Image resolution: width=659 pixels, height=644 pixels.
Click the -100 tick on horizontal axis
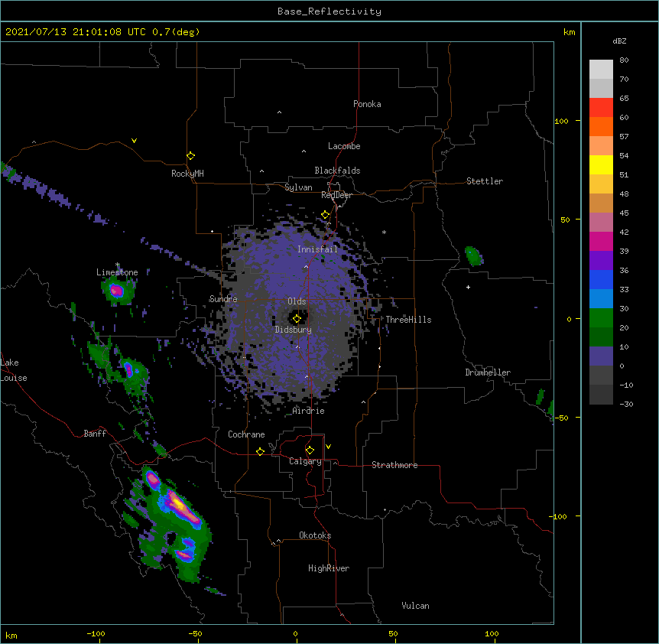[96, 633]
